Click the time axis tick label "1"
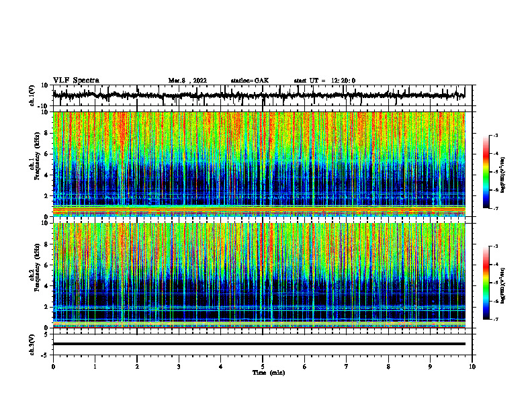 [95, 367]
